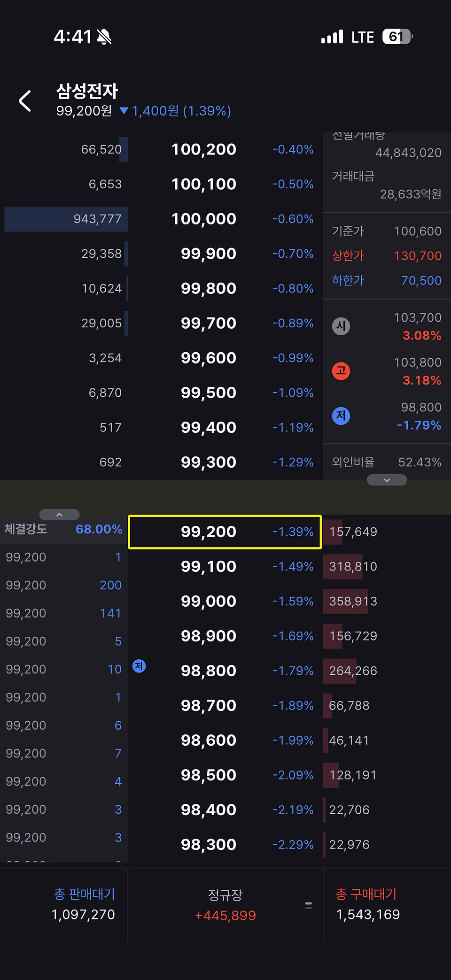This screenshot has width=451, height=980.
Task: Tap the 저 marker beside 98,800 row
Action: [139, 666]
